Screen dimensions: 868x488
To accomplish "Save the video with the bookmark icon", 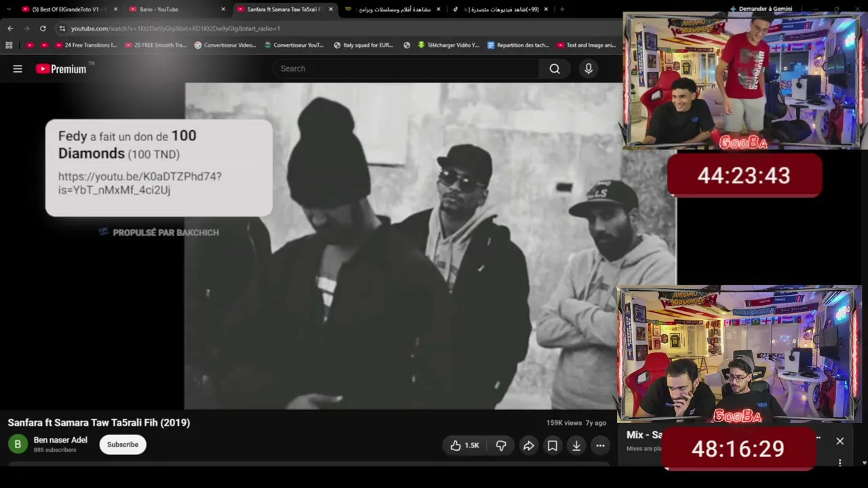I will point(553,445).
